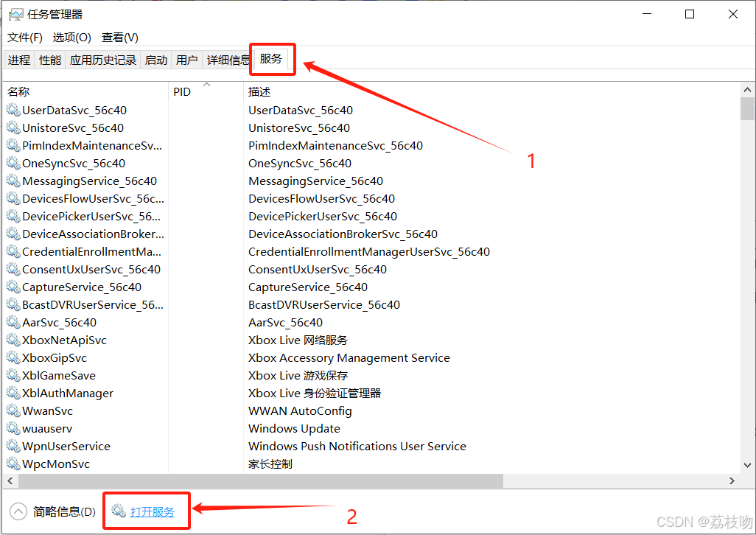Click the services gear icon by 打开服务

pos(119,511)
